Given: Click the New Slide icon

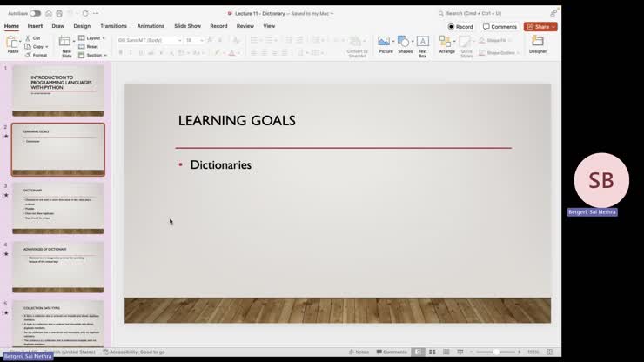Looking at the screenshot, I should tap(66, 42).
